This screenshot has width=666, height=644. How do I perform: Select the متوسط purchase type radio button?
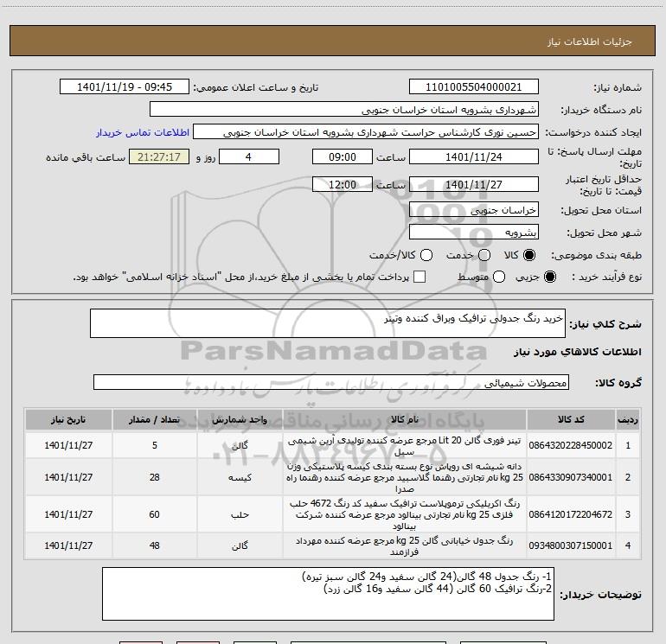pyautogui.click(x=499, y=277)
